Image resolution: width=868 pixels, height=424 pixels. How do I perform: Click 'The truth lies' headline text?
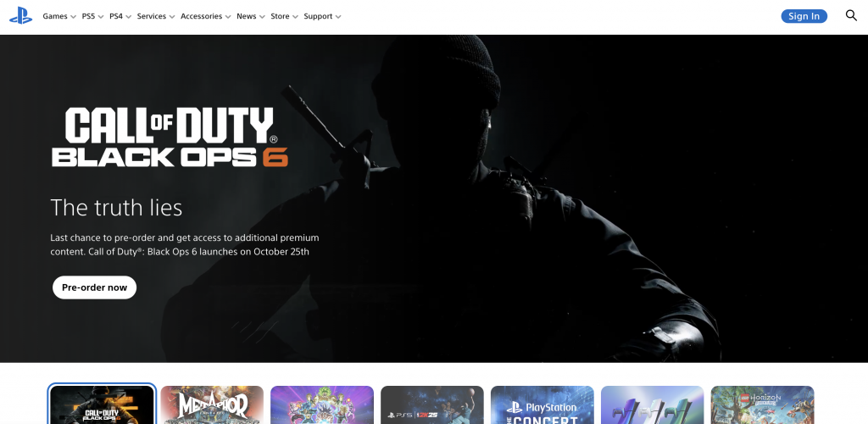[116, 208]
